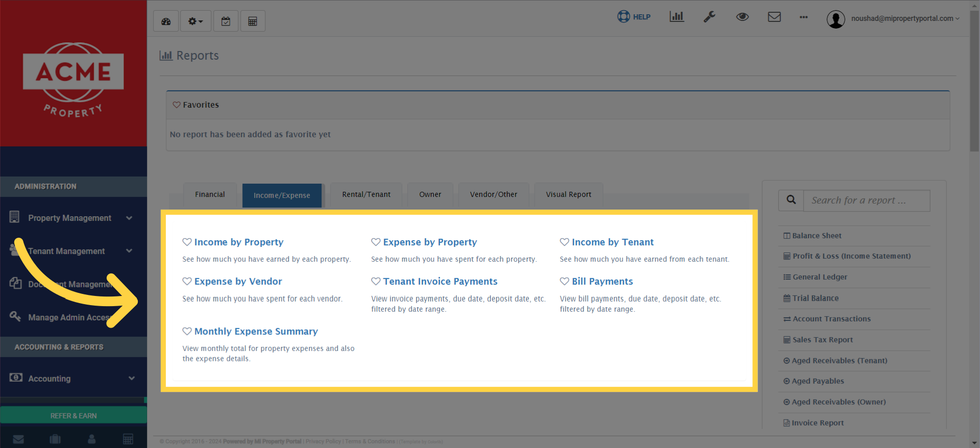Click the page vertical scrollbar thumb
This screenshot has height=448, width=980.
click(x=974, y=81)
